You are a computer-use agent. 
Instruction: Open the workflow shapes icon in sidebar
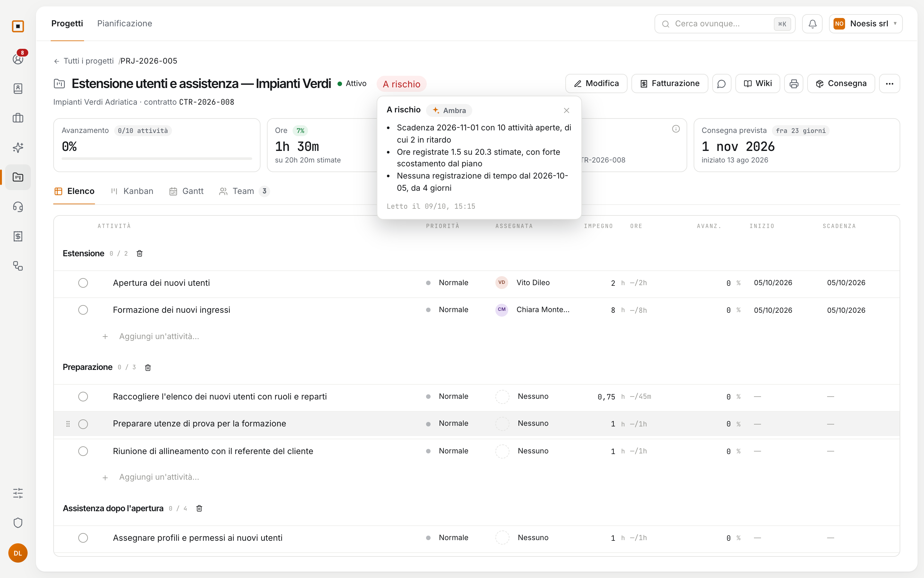(18, 266)
